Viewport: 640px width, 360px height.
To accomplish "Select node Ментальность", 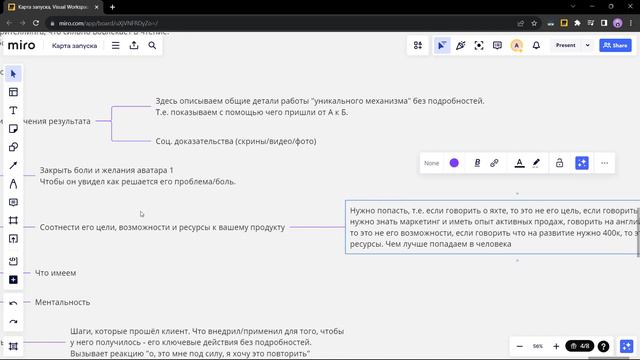I will pos(62,302).
